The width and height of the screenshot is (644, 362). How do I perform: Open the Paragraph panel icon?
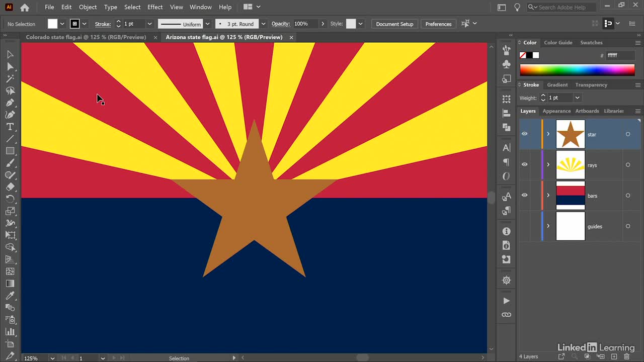click(x=507, y=162)
